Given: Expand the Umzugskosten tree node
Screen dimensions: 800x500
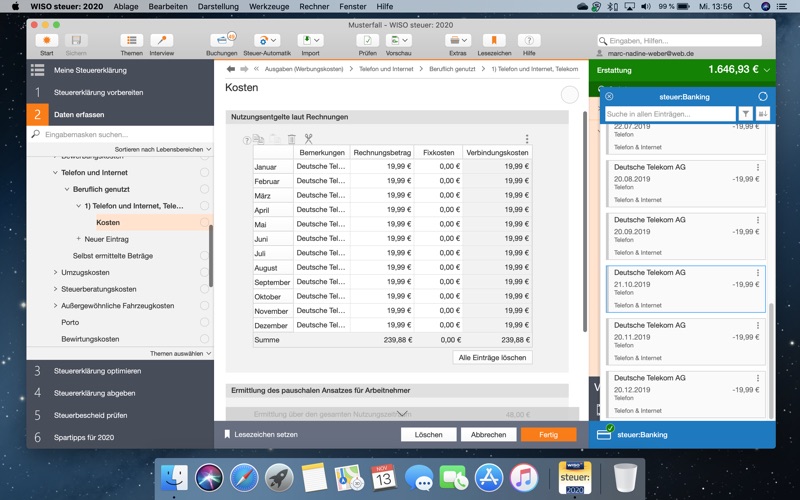Looking at the screenshot, I should (x=55, y=272).
